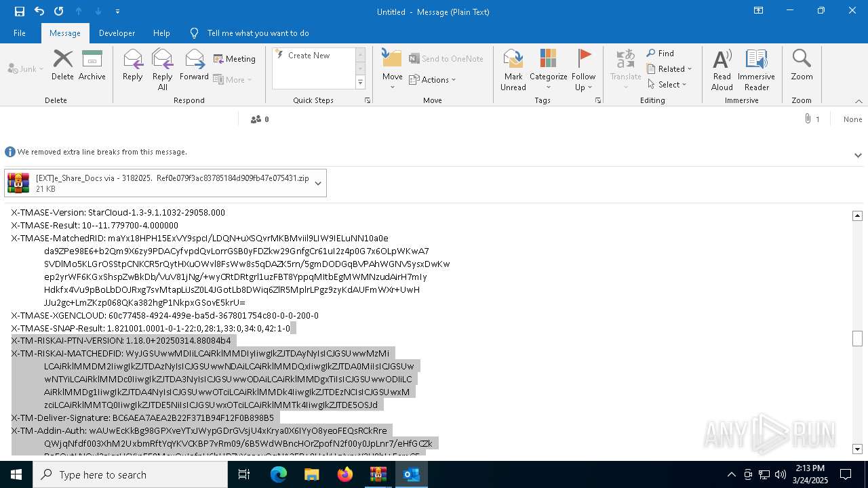Screen dimensions: 868x488
Task: Open the More respond options dropdown
Action: [233, 79]
